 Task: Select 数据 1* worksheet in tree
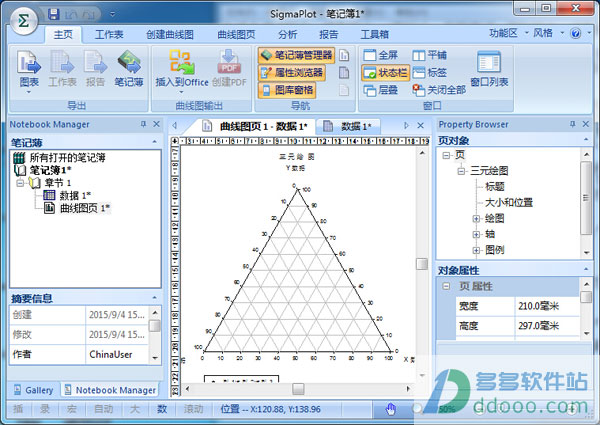pos(67,195)
